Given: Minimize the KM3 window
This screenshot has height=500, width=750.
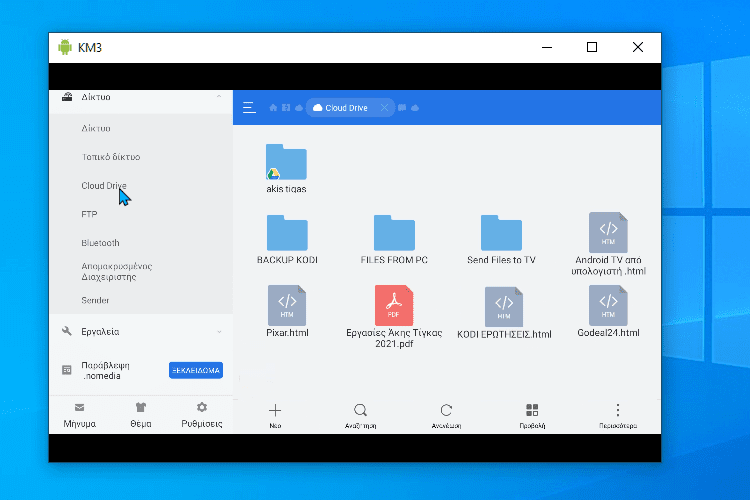Looking at the screenshot, I should pos(547,47).
